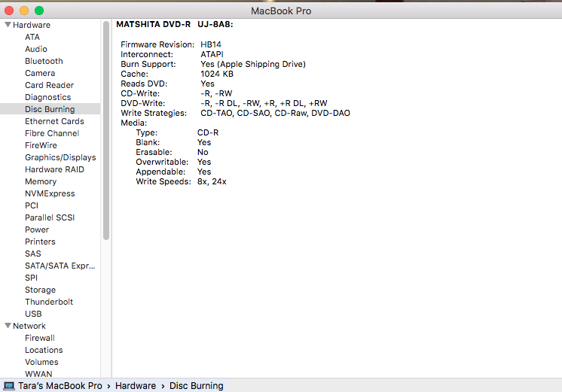Open USB device information
Viewport: 562px width, 392px height.
point(33,314)
